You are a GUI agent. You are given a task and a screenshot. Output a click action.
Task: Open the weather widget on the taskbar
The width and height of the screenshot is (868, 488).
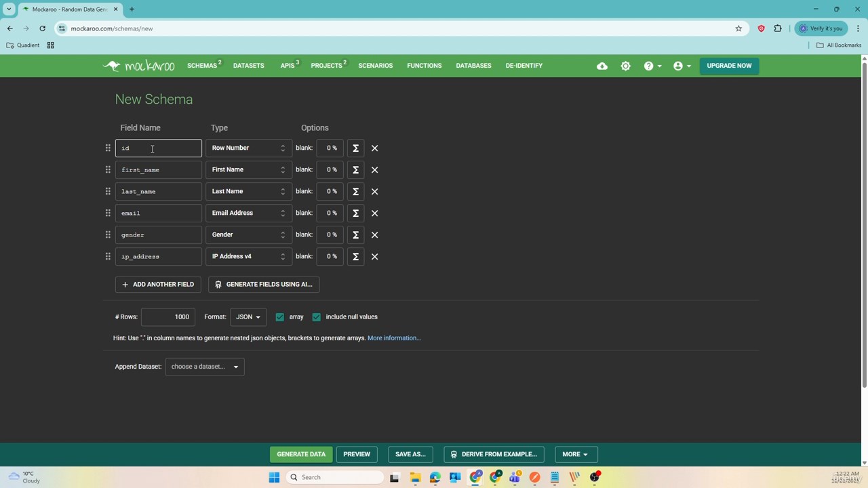24,477
